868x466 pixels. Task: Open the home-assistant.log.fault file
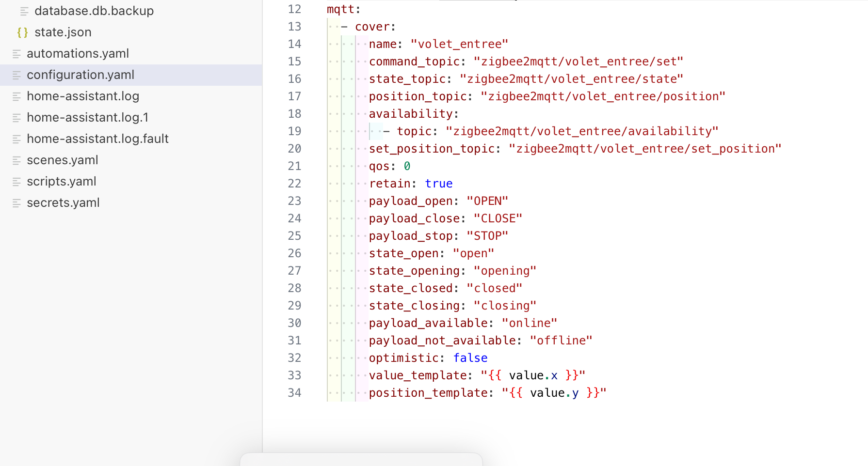(97, 139)
